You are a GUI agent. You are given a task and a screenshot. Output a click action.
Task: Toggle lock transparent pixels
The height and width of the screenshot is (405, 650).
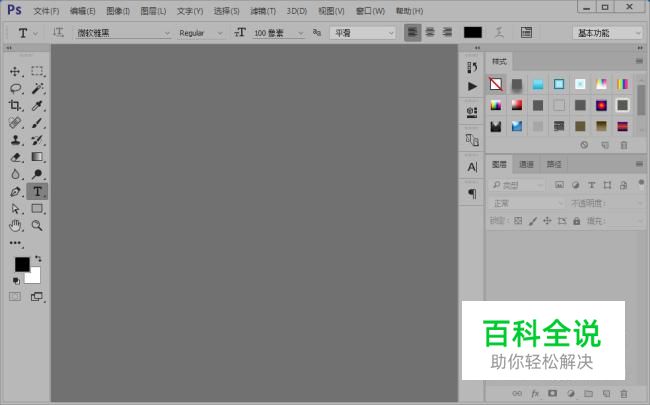point(518,221)
